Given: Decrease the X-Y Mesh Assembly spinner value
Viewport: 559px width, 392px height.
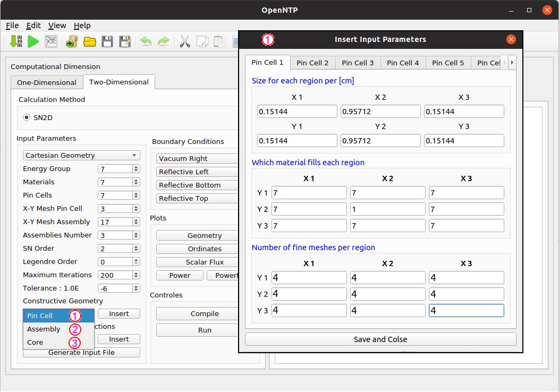Looking at the screenshot, I should click(x=136, y=224).
